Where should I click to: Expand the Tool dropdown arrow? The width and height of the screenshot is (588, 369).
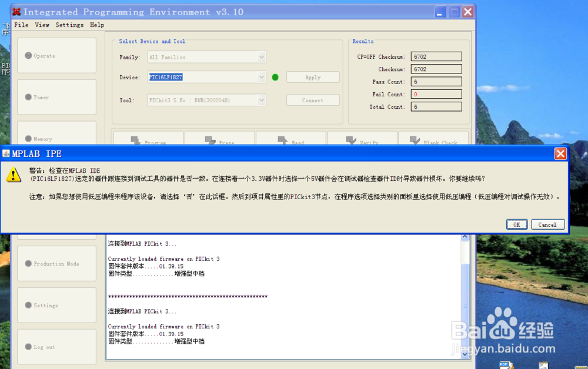tap(262, 100)
